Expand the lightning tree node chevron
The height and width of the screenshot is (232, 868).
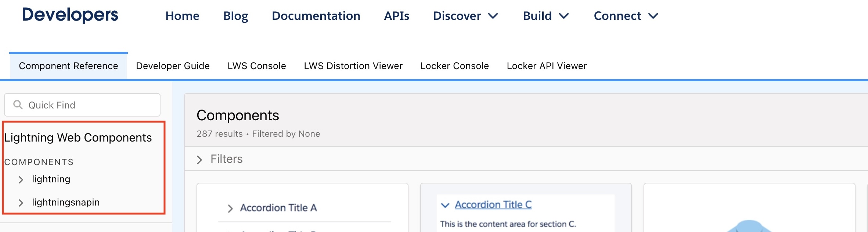(x=21, y=180)
